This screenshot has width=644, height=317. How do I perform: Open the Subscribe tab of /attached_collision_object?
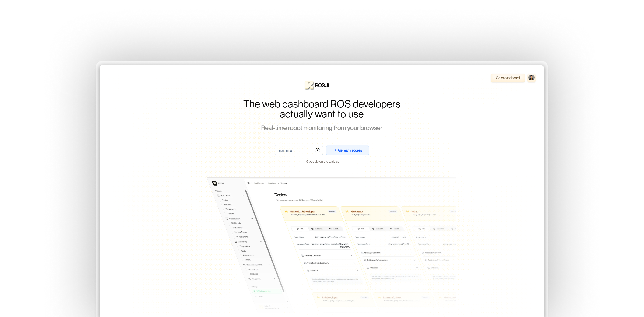[317, 229]
